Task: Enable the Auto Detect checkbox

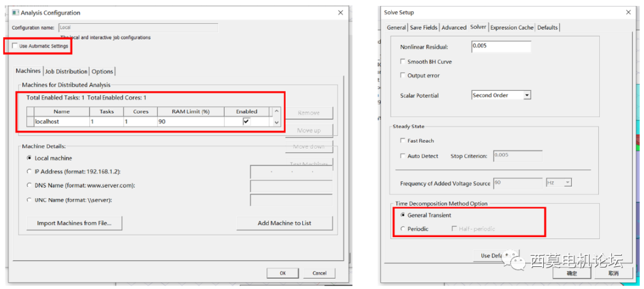Action: pos(402,156)
